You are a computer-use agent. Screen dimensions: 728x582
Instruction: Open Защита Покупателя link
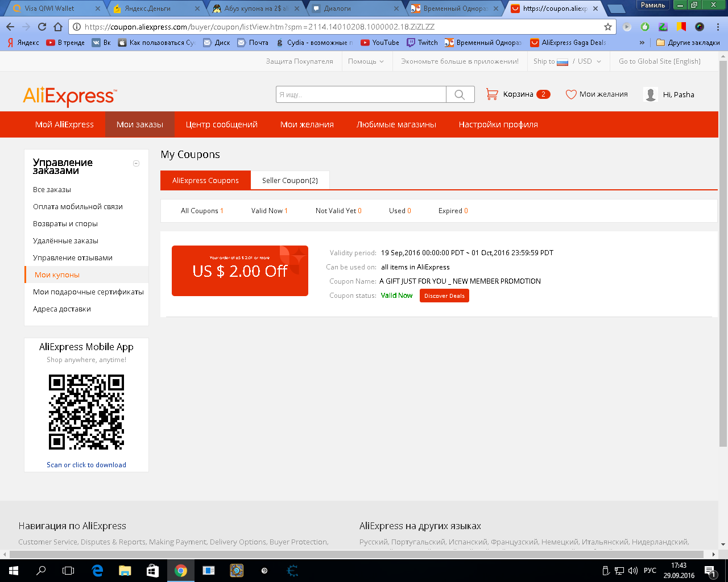[x=300, y=61]
